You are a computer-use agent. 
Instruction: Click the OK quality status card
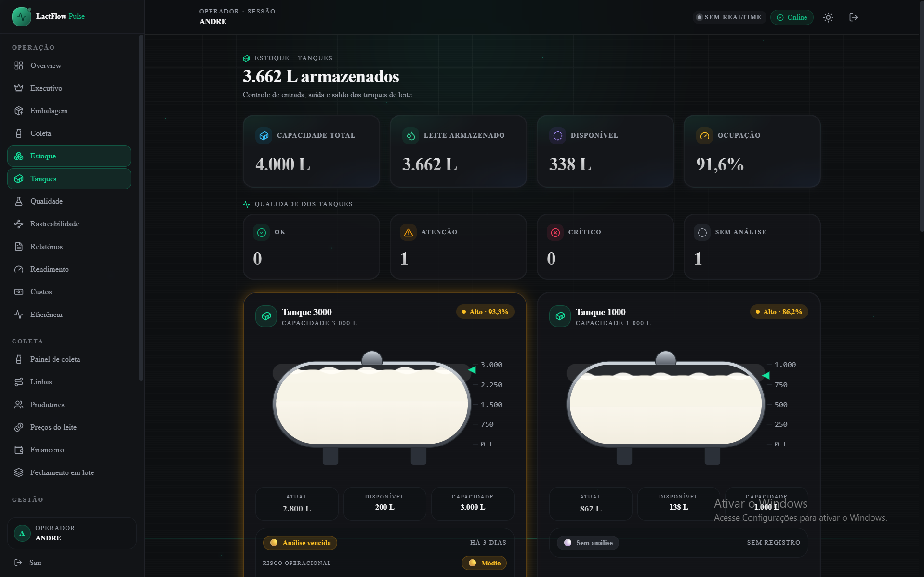tap(311, 247)
